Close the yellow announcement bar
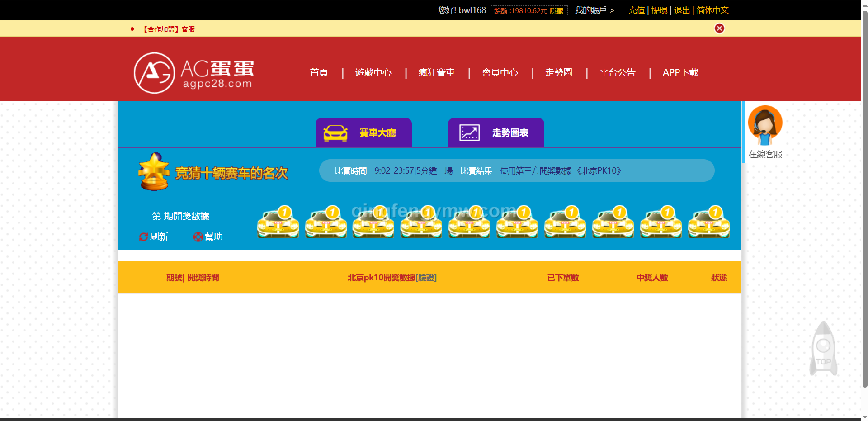The width and height of the screenshot is (868, 421). 719,28
